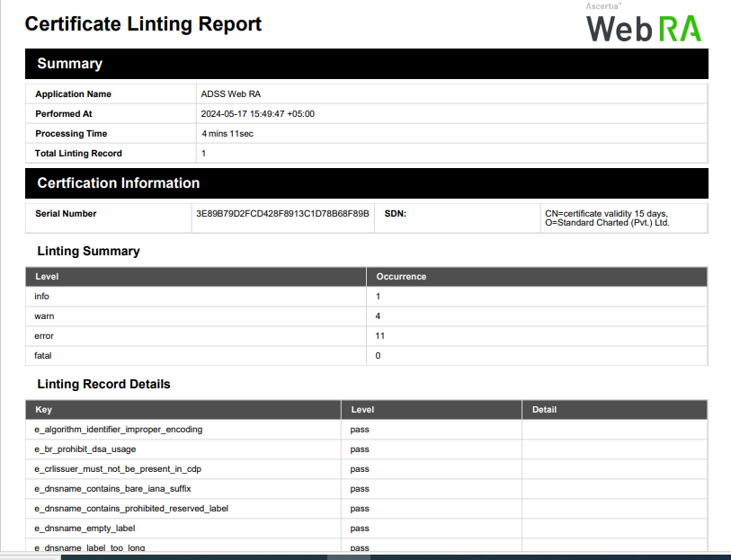Click e_algorithm_identifier_improper_encoding pass result

pos(360,430)
